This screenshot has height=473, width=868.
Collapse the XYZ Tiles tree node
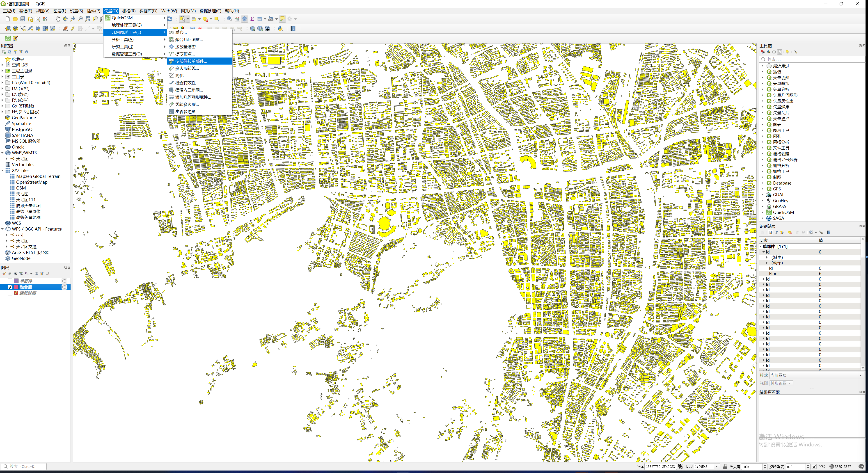3,170
